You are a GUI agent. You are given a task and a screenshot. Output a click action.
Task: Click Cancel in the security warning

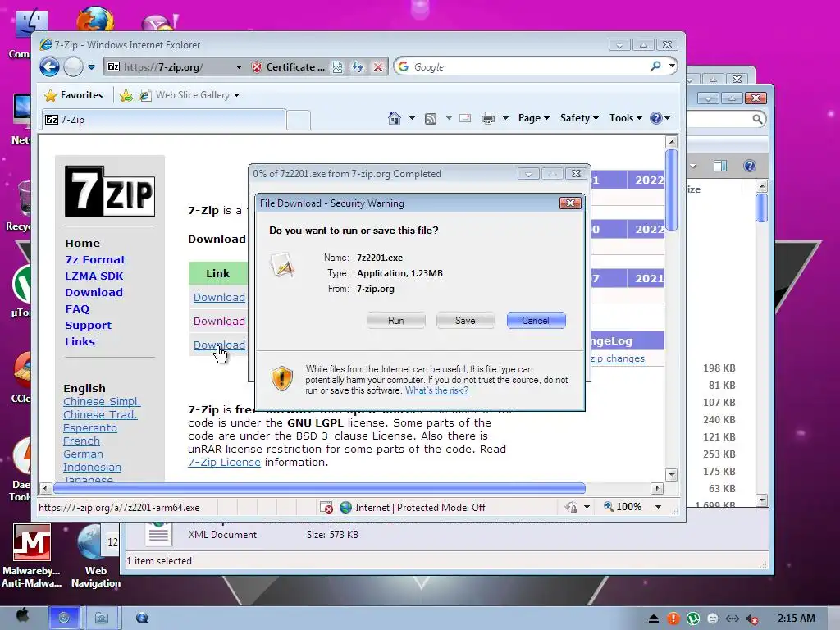pos(536,321)
